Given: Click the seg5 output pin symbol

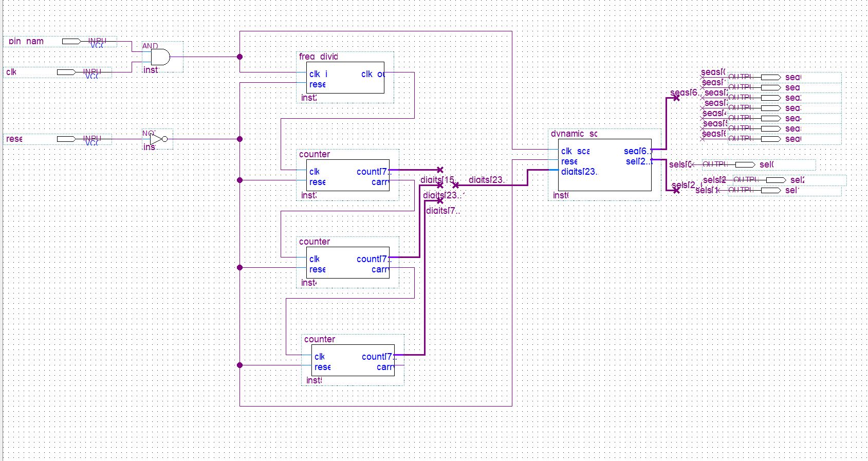Looking at the screenshot, I should coord(771,128).
